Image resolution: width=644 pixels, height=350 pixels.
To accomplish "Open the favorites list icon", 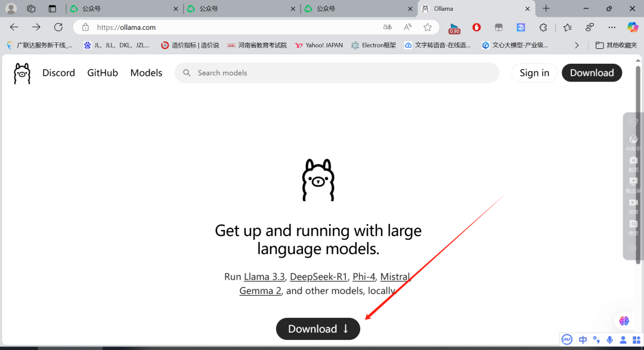I will (567, 27).
